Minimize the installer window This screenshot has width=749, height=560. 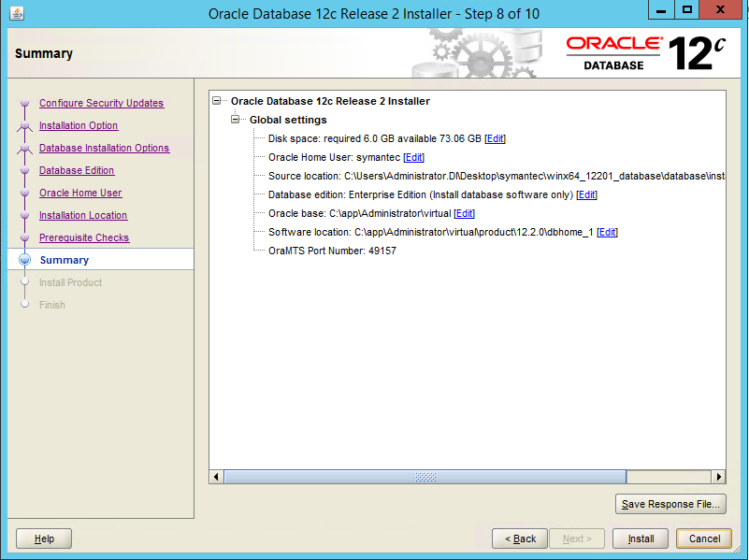pyautogui.click(x=661, y=9)
